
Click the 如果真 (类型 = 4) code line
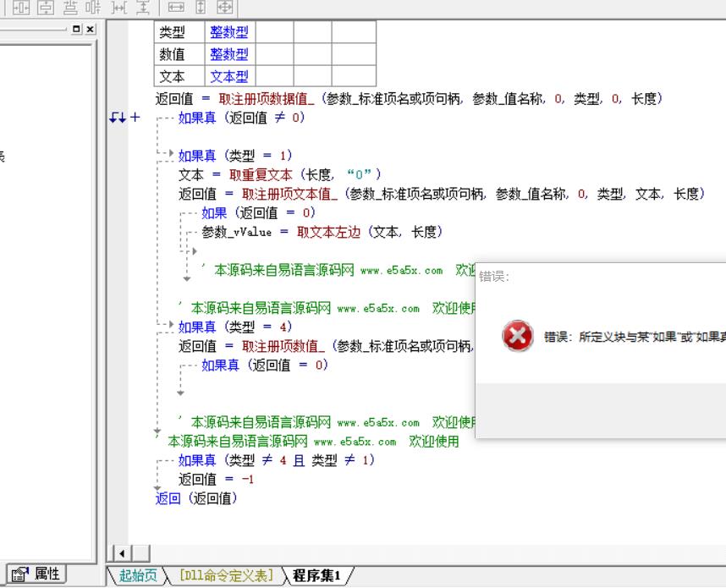pos(234,327)
